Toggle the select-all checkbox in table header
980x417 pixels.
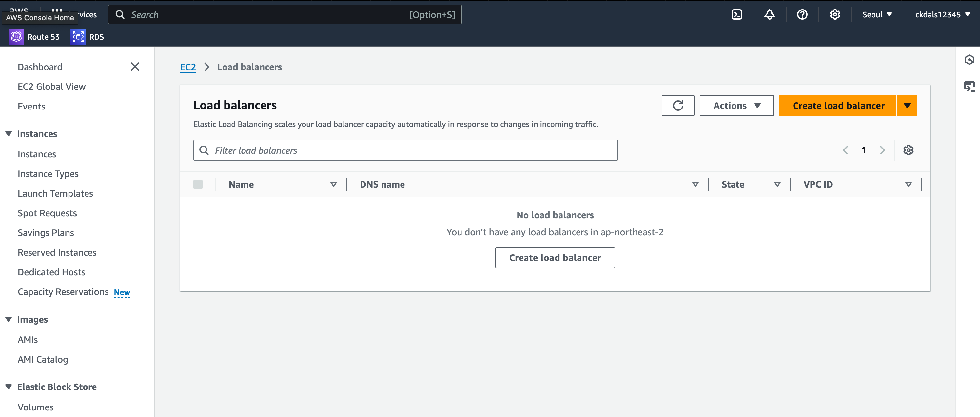tap(198, 184)
